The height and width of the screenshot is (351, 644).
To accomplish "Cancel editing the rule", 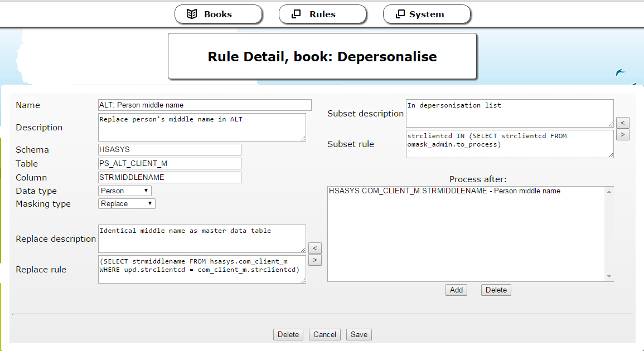I will click(x=325, y=335).
